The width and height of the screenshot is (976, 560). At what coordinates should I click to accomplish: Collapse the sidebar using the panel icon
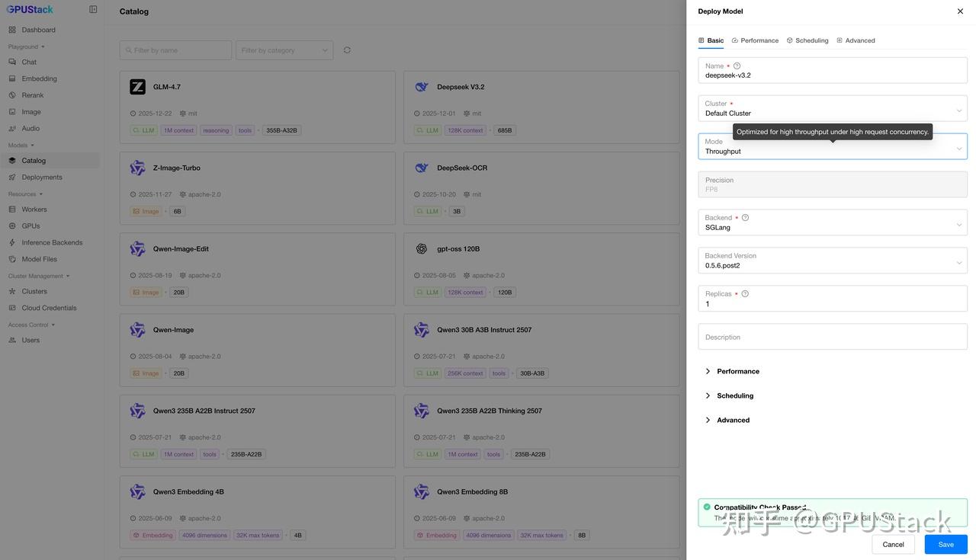(x=93, y=10)
